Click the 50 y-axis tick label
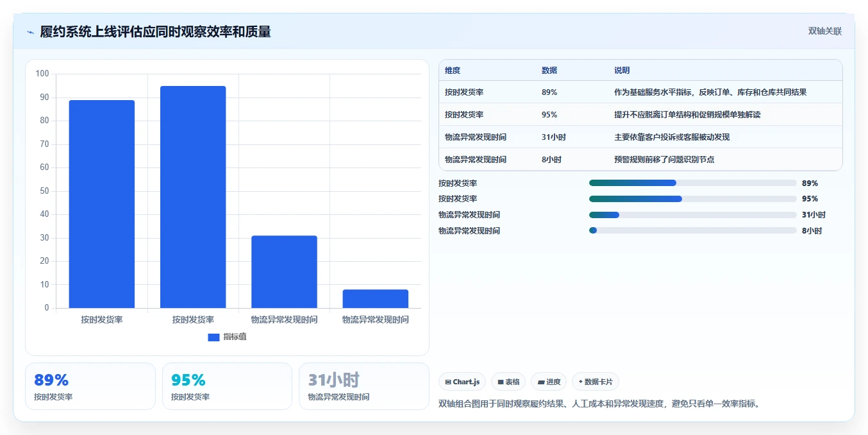The image size is (868, 435). tap(44, 191)
